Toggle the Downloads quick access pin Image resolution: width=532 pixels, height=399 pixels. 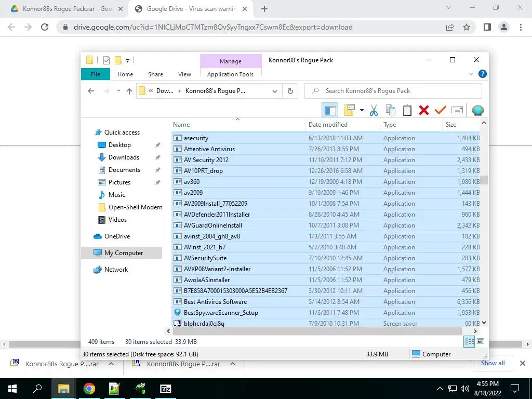(157, 157)
